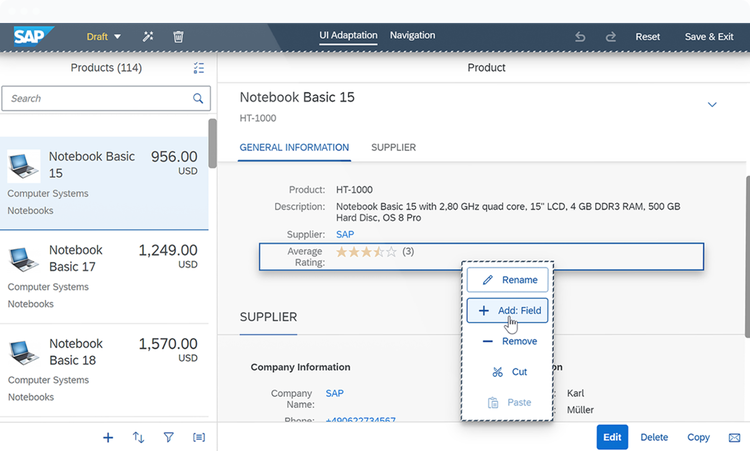Select the Notebook Basic 18 list item
Image resolution: width=750 pixels, height=451 pixels.
pyautogui.click(x=104, y=370)
